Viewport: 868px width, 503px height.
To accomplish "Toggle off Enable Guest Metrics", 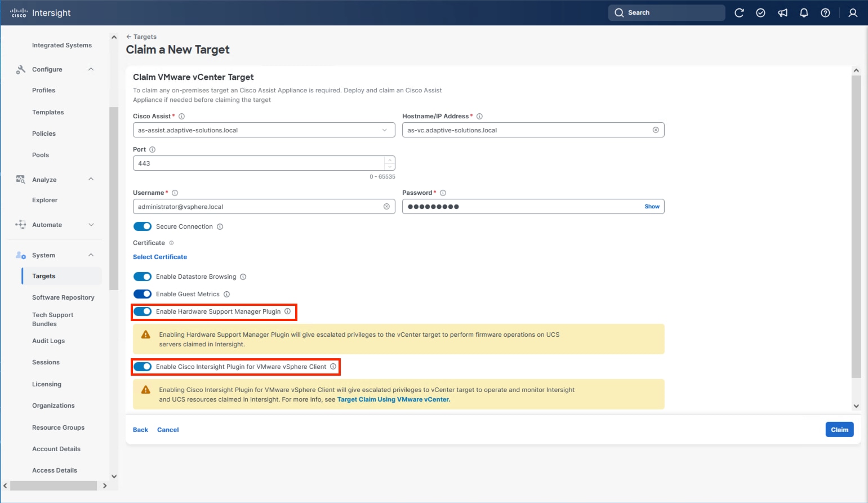I will [143, 293].
